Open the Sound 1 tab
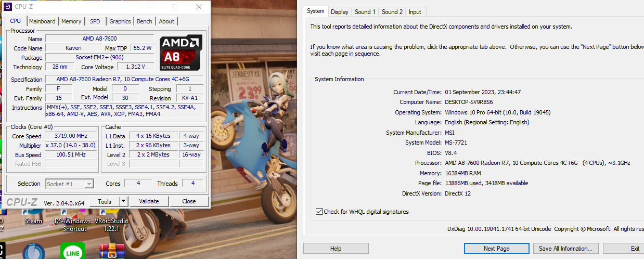This screenshot has width=644, height=259. pyautogui.click(x=365, y=12)
